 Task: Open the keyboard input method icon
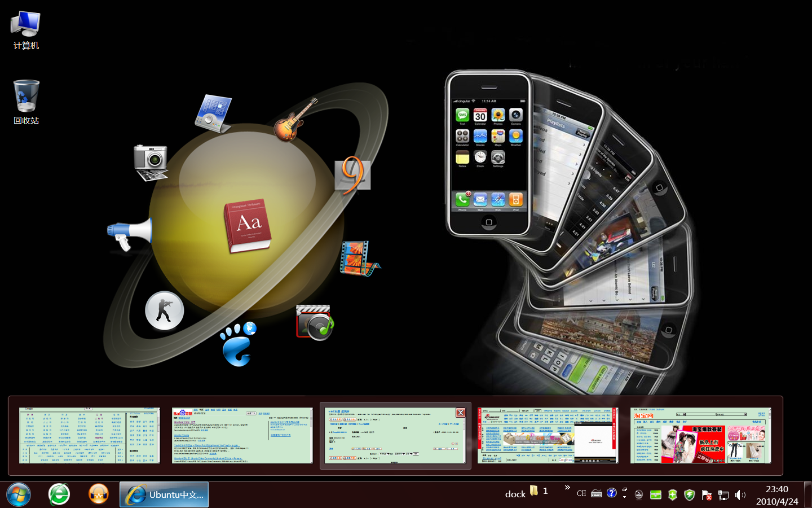click(597, 493)
